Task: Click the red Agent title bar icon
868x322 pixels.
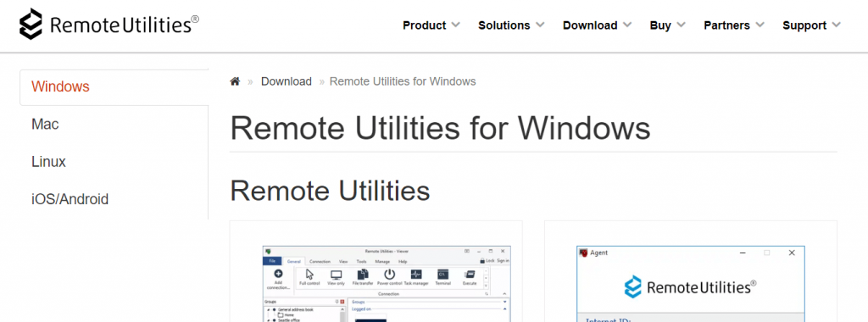Action: (x=583, y=253)
